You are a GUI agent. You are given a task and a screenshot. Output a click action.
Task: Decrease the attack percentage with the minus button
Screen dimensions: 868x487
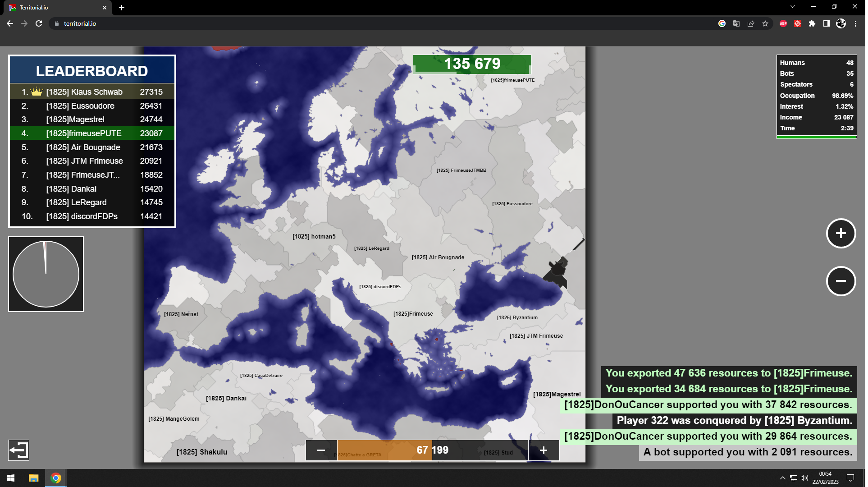pos(322,451)
